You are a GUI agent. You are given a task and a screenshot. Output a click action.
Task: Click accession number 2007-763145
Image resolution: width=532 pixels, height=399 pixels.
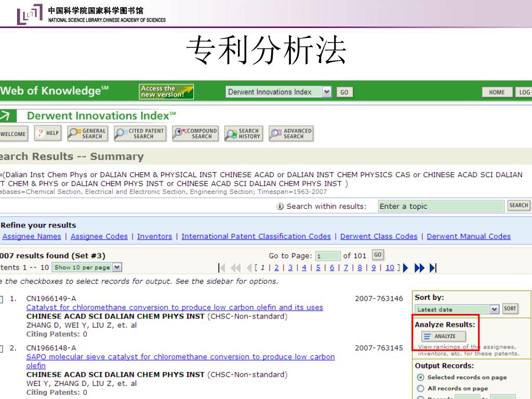pos(379,348)
